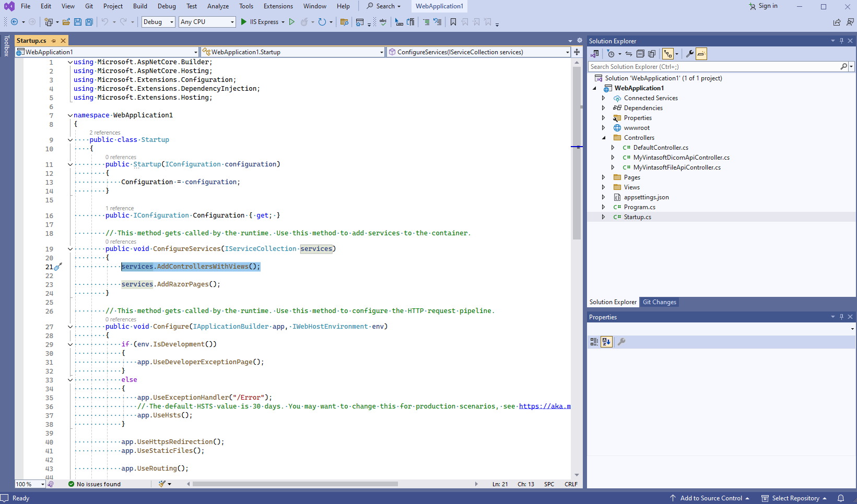The width and height of the screenshot is (857, 504).
Task: Click the Notifications bell in status bar
Action: point(841,498)
